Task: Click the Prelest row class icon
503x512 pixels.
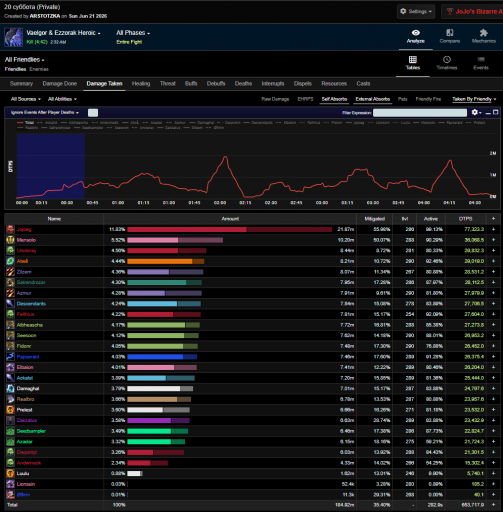Action: (10, 410)
